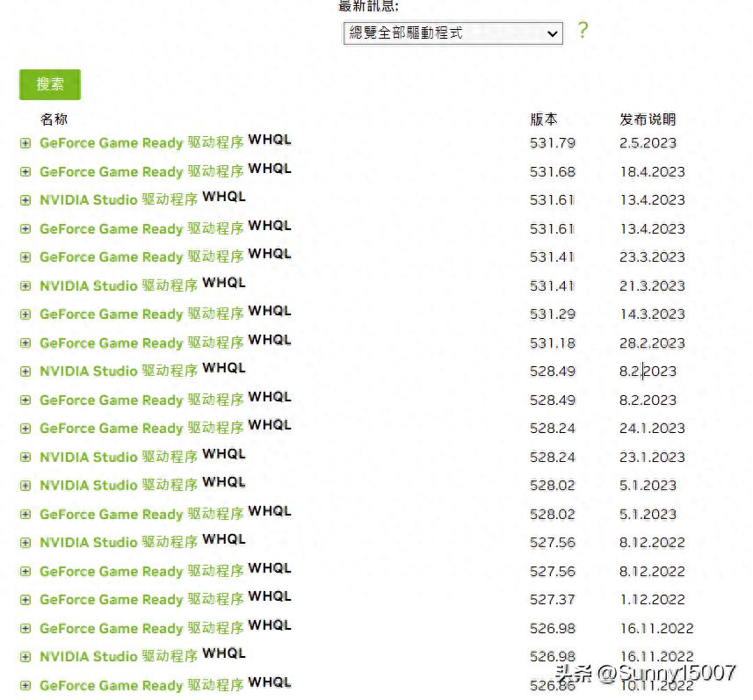Click version number 531.68

point(553,172)
